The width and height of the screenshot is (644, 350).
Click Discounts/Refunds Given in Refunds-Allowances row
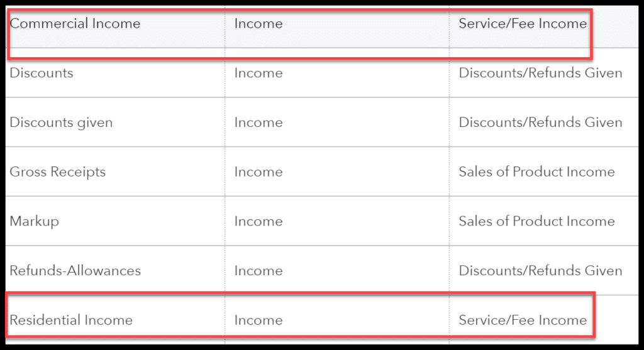tap(540, 271)
